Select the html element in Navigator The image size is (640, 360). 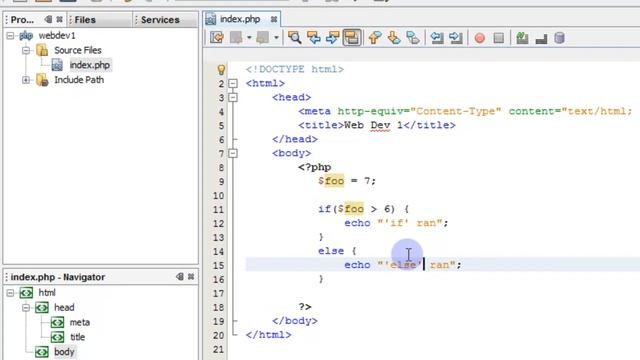pyautogui.click(x=47, y=293)
